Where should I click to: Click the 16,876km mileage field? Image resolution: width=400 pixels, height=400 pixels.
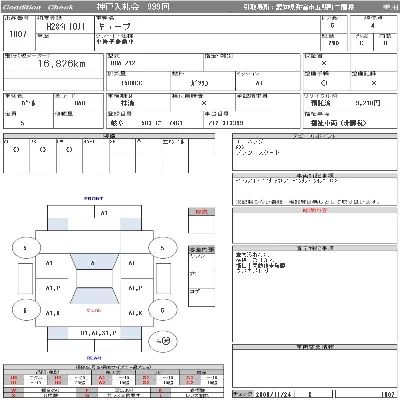click(62, 63)
